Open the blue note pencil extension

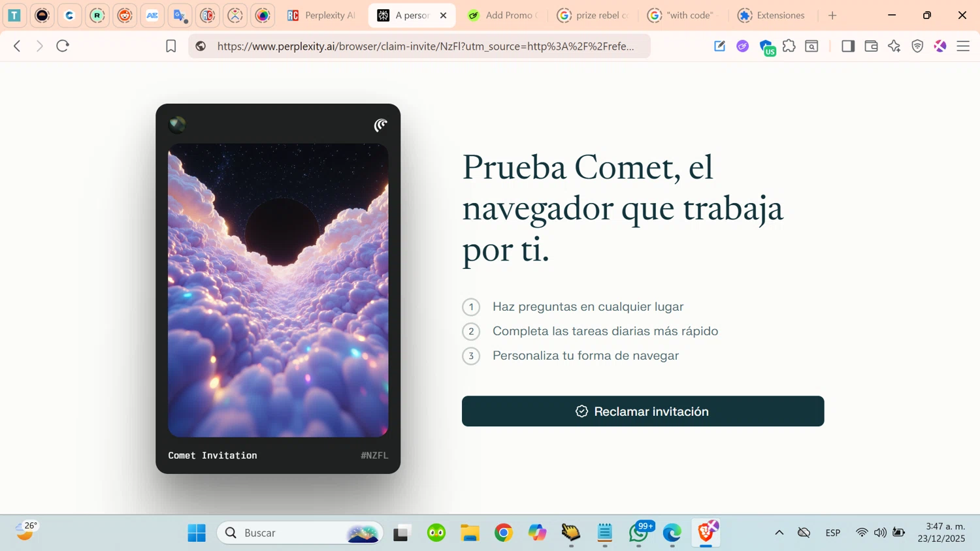pyautogui.click(x=719, y=46)
